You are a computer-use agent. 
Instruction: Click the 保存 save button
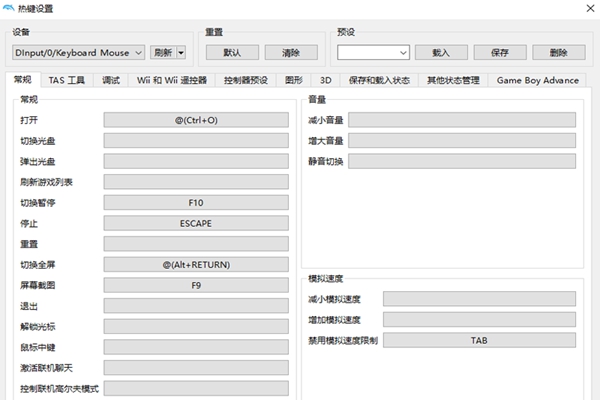(x=500, y=52)
